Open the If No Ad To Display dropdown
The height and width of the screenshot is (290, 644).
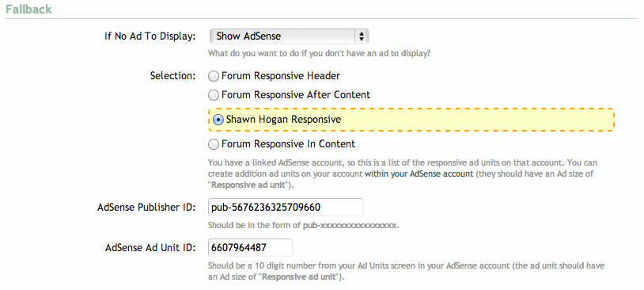click(x=289, y=36)
